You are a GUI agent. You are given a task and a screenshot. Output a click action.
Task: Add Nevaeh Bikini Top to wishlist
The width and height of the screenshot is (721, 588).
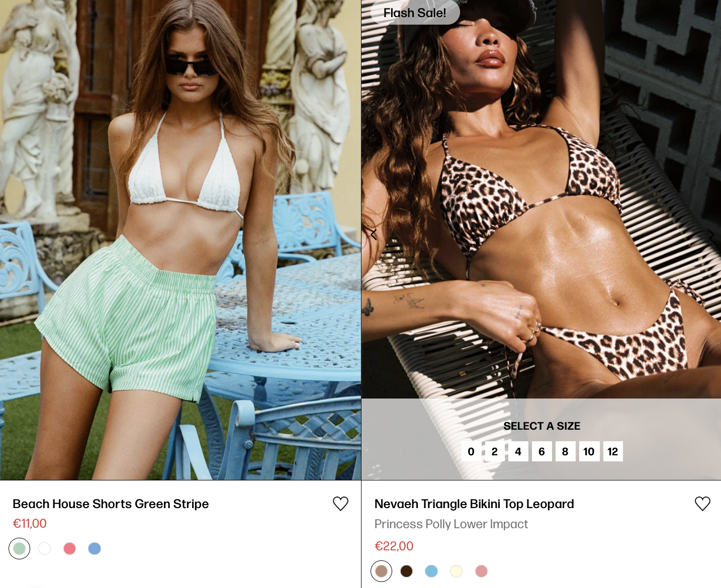pos(702,504)
